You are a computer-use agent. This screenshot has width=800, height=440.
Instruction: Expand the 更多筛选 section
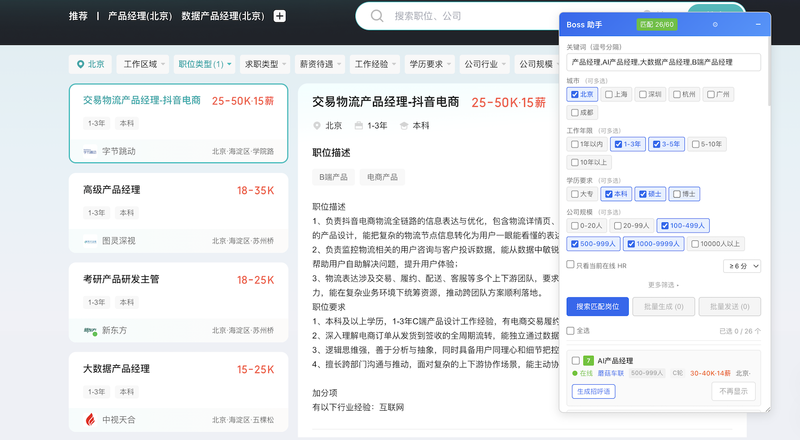coord(663,285)
